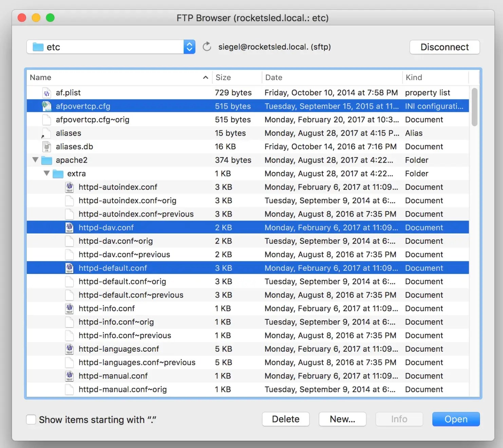This screenshot has height=448, width=503.
Task: Click the refresh connection icon
Action: click(x=207, y=47)
